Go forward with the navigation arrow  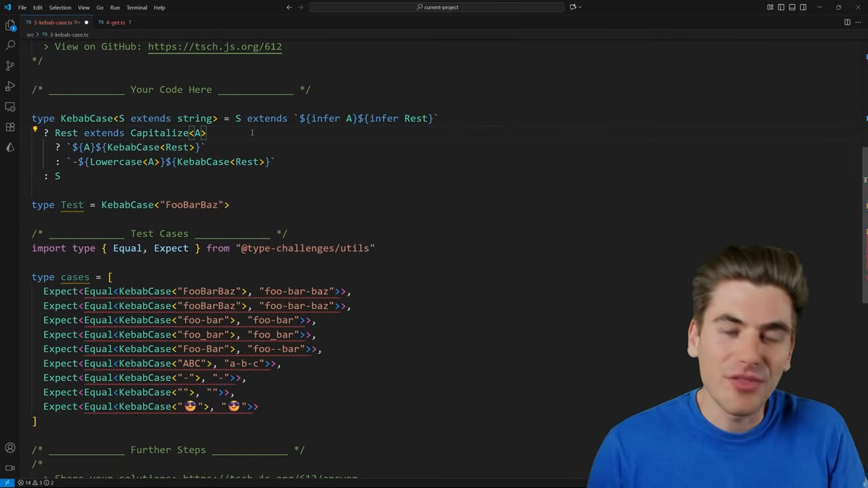tap(300, 7)
